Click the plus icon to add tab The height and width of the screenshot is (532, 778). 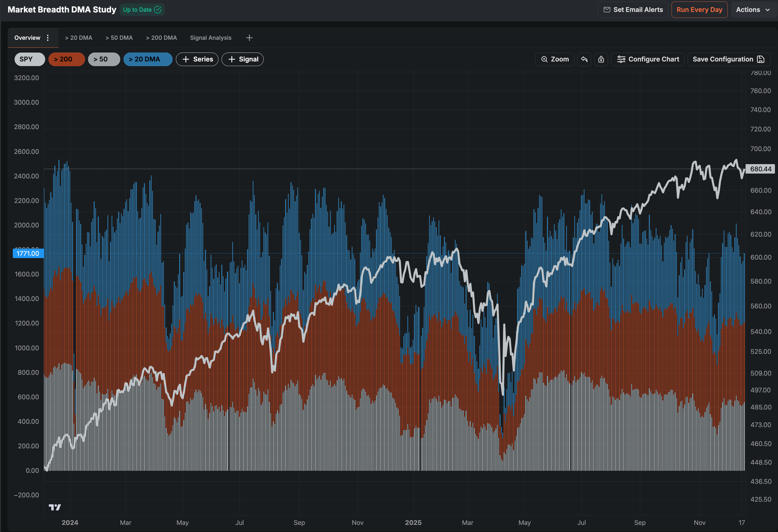tap(249, 38)
